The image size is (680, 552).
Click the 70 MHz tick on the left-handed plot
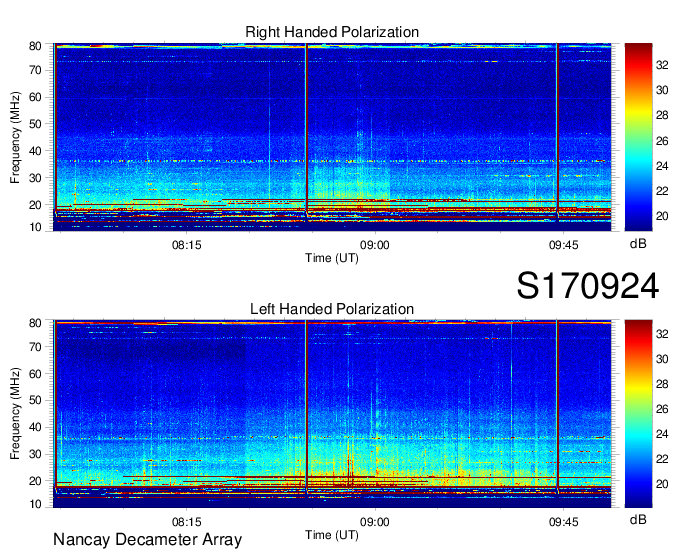[35, 347]
